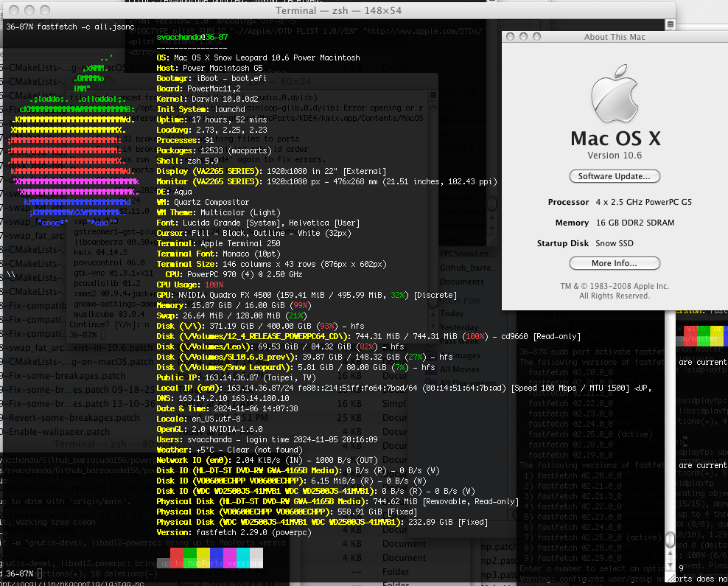Open More Info... in About This Mac
The width and height of the screenshot is (728, 586).
pos(614,263)
